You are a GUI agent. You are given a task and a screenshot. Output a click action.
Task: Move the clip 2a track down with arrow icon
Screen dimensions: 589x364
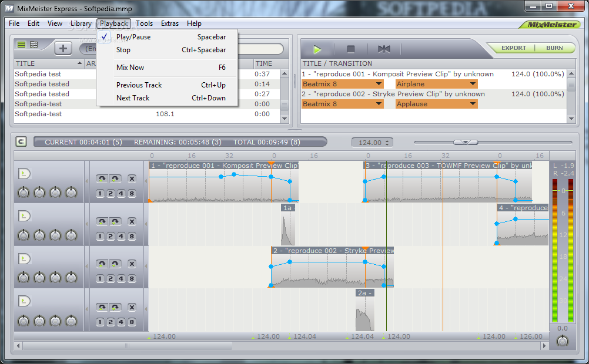(x=115, y=307)
